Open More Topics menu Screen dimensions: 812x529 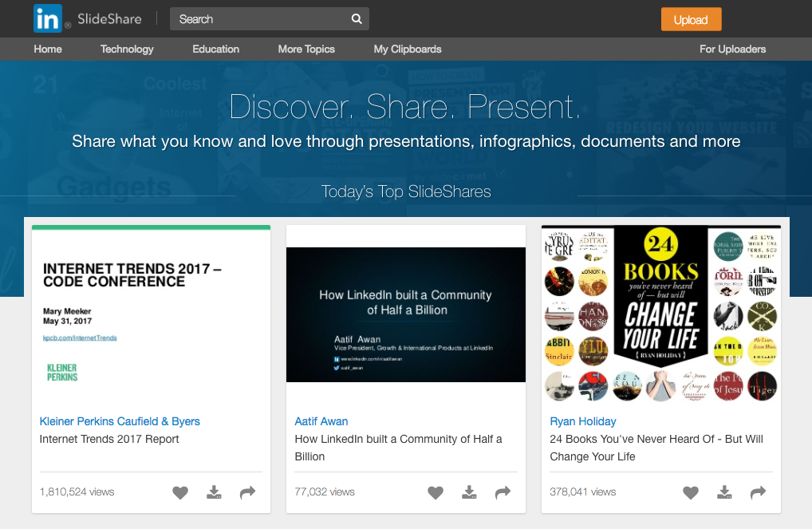pyautogui.click(x=306, y=49)
